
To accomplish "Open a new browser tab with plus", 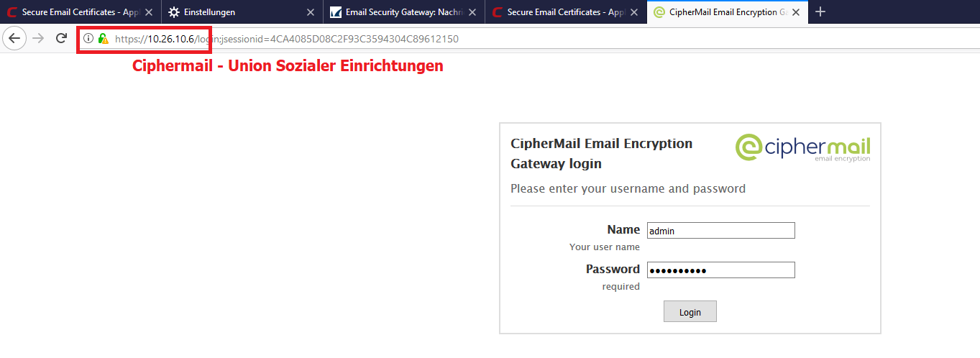I will point(820,12).
